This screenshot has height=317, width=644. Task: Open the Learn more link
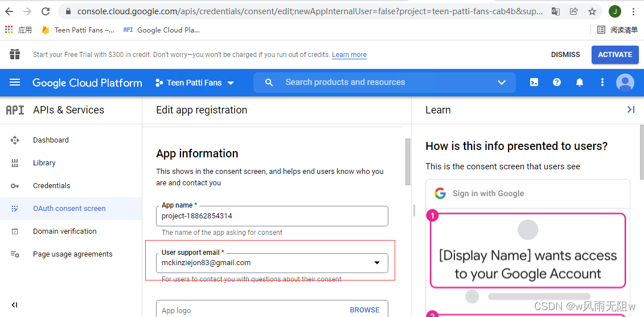(x=349, y=55)
